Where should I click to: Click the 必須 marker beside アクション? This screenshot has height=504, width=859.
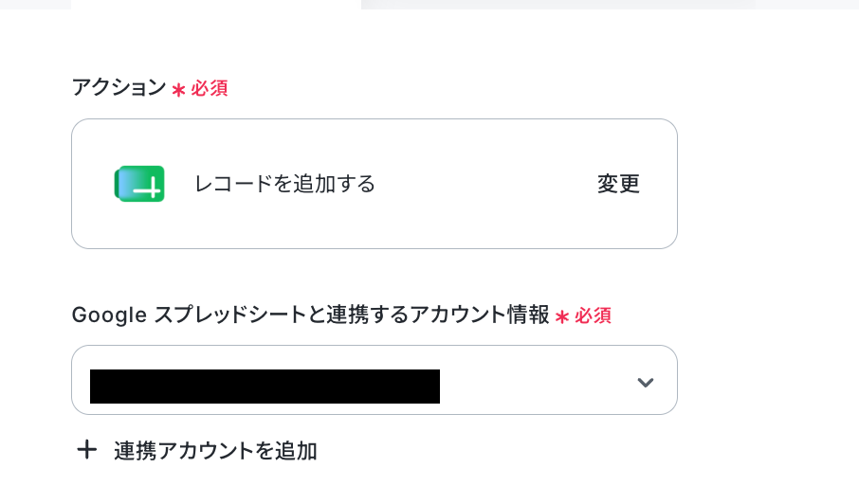point(210,88)
